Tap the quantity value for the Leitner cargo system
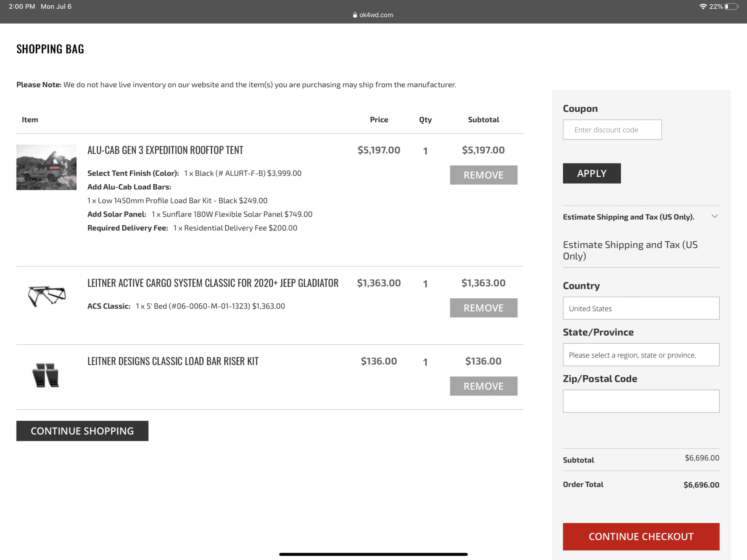This screenshot has height=560, width=747. point(425,284)
